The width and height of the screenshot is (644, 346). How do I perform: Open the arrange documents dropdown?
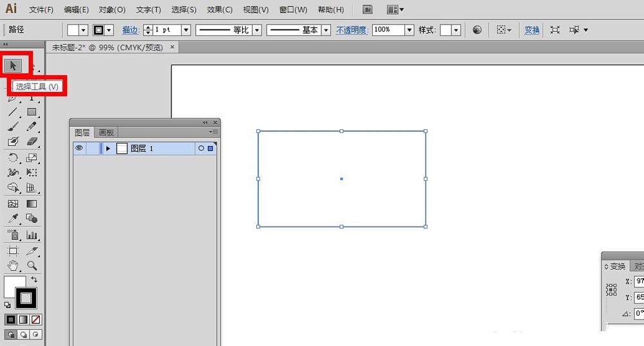click(395, 10)
